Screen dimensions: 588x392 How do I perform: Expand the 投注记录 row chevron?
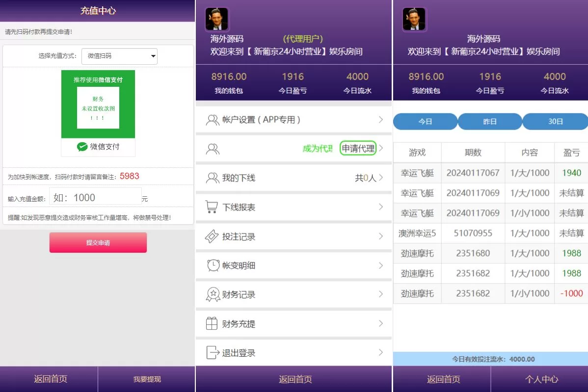pyautogui.click(x=381, y=236)
